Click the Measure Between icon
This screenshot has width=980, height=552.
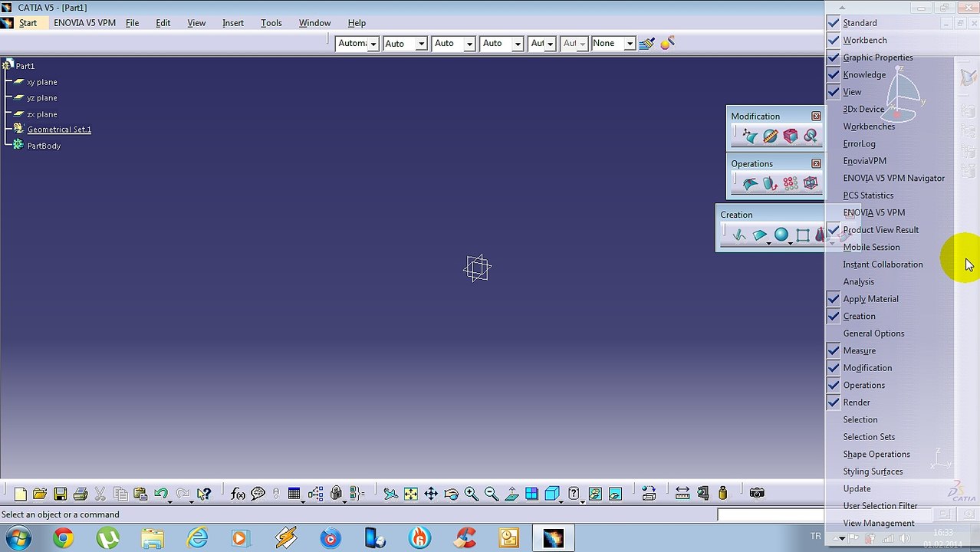pos(682,493)
